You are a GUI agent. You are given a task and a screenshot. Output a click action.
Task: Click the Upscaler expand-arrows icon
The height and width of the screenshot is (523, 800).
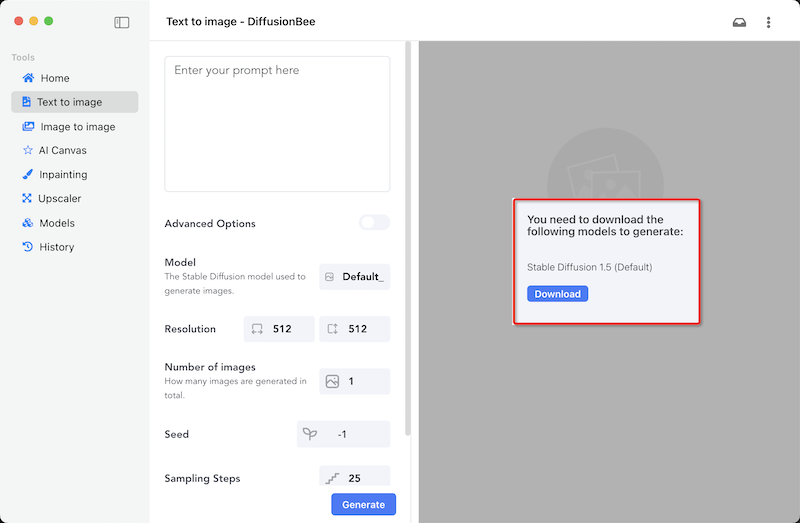[x=27, y=198]
